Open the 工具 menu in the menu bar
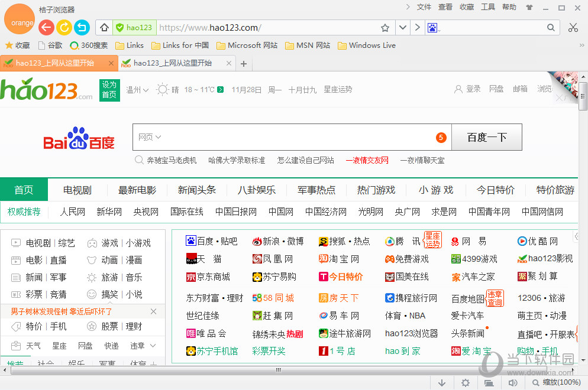The image size is (588, 390). pyautogui.click(x=488, y=7)
